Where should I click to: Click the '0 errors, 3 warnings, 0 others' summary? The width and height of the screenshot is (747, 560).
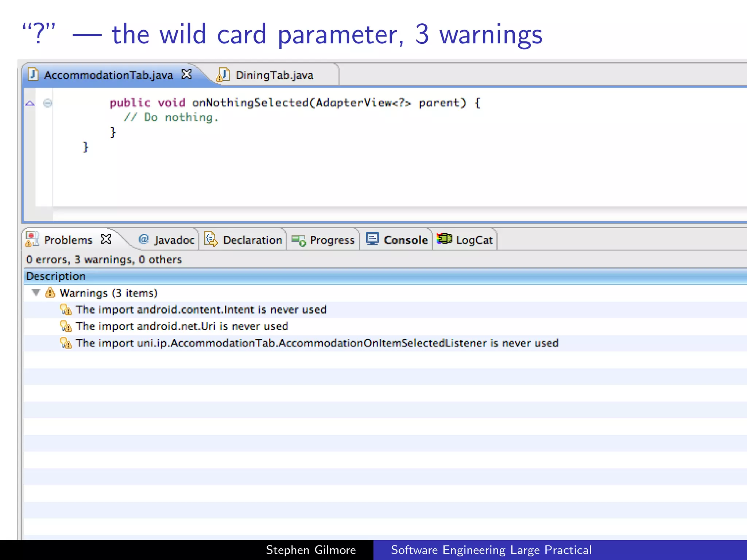104,260
